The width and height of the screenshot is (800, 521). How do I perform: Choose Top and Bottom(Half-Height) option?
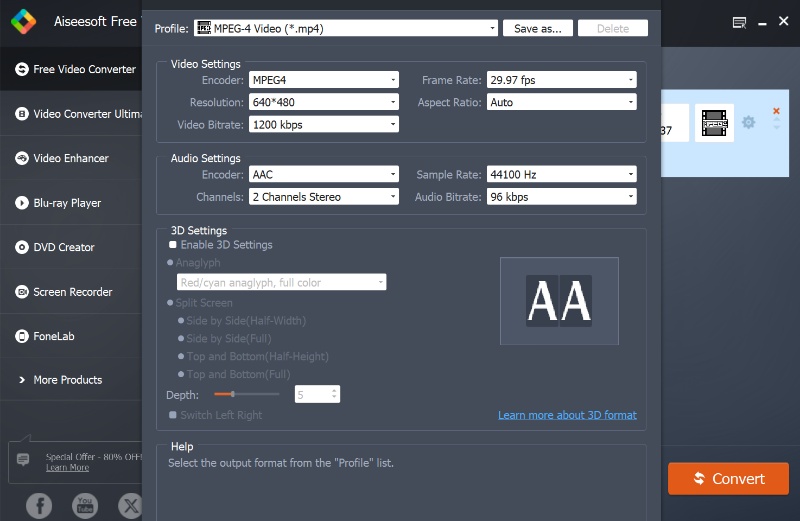pos(181,356)
